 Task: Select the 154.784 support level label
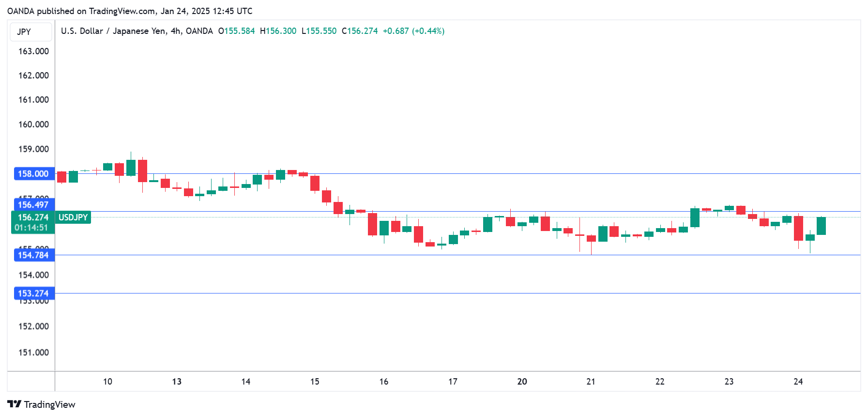click(33, 255)
